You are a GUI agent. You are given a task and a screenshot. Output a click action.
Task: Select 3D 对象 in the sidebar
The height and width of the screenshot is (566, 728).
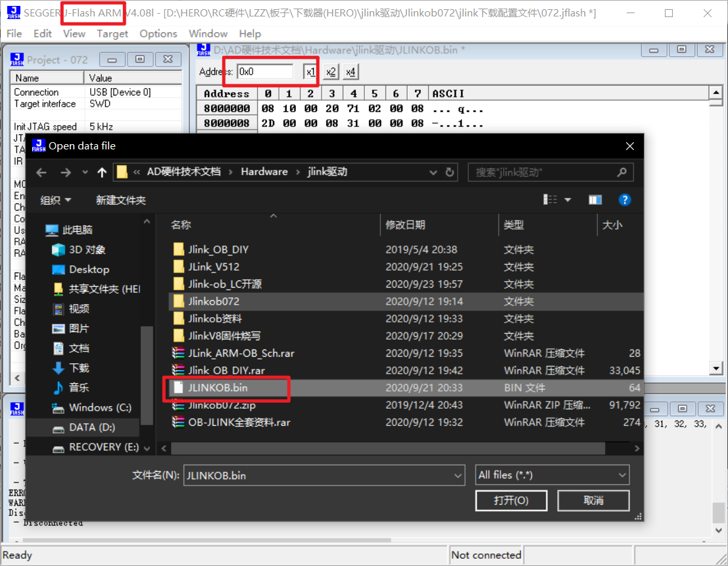78,250
